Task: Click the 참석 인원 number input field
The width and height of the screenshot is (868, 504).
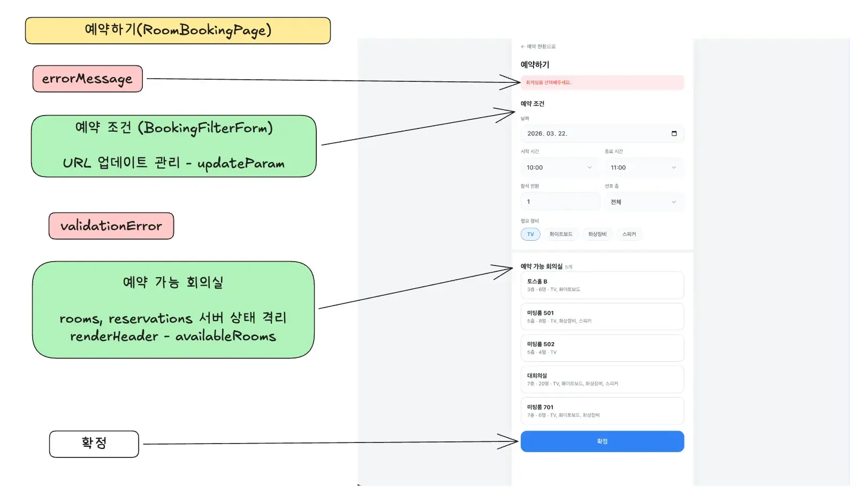Action: click(x=559, y=202)
